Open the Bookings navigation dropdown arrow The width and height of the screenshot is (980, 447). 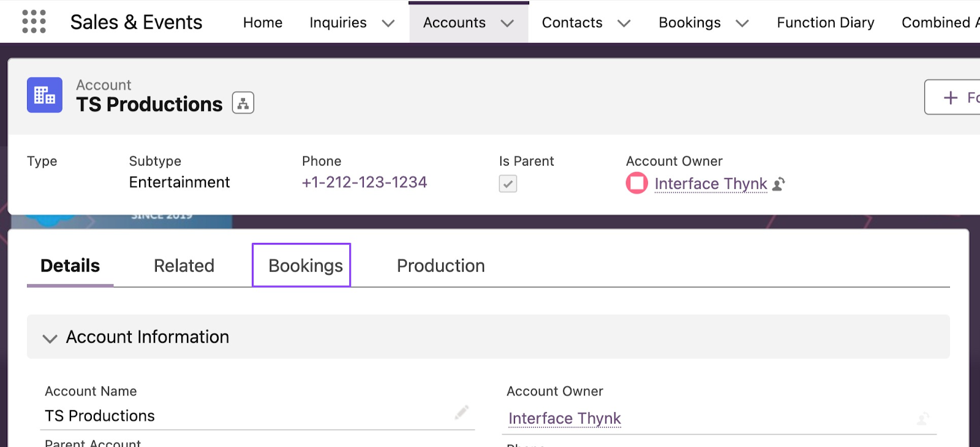coord(742,23)
